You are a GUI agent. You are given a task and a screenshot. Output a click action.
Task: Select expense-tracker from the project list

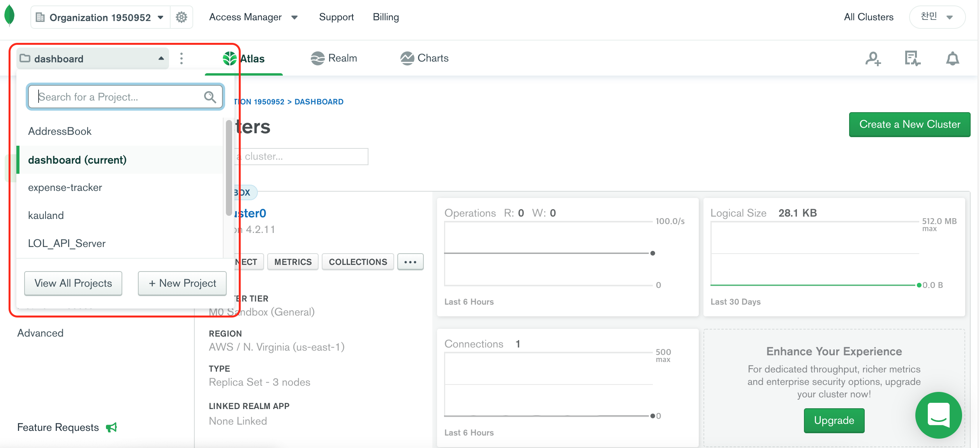pyautogui.click(x=65, y=187)
